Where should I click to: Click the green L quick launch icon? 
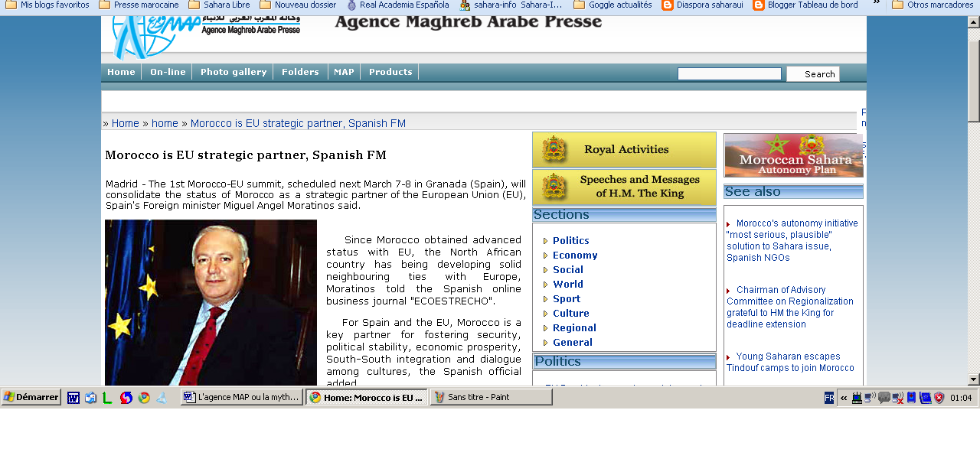pos(107,398)
